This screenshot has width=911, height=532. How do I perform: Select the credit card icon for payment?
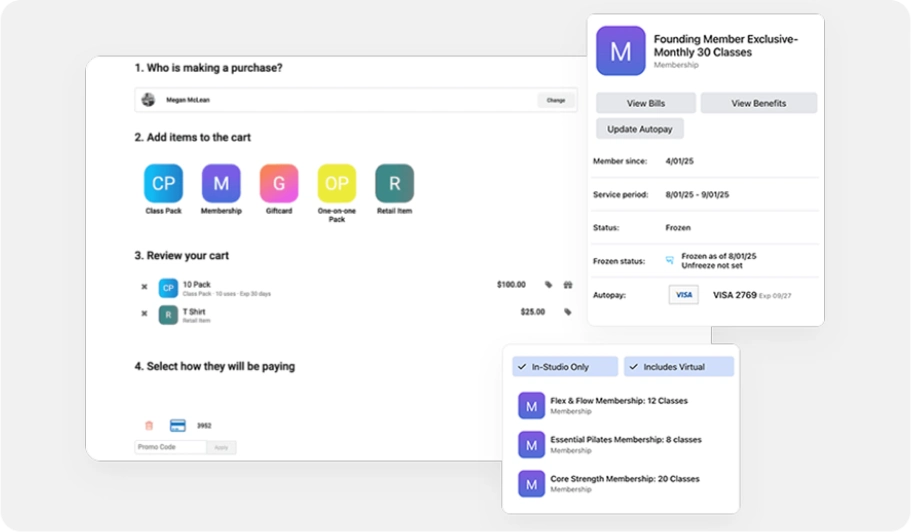(x=178, y=426)
